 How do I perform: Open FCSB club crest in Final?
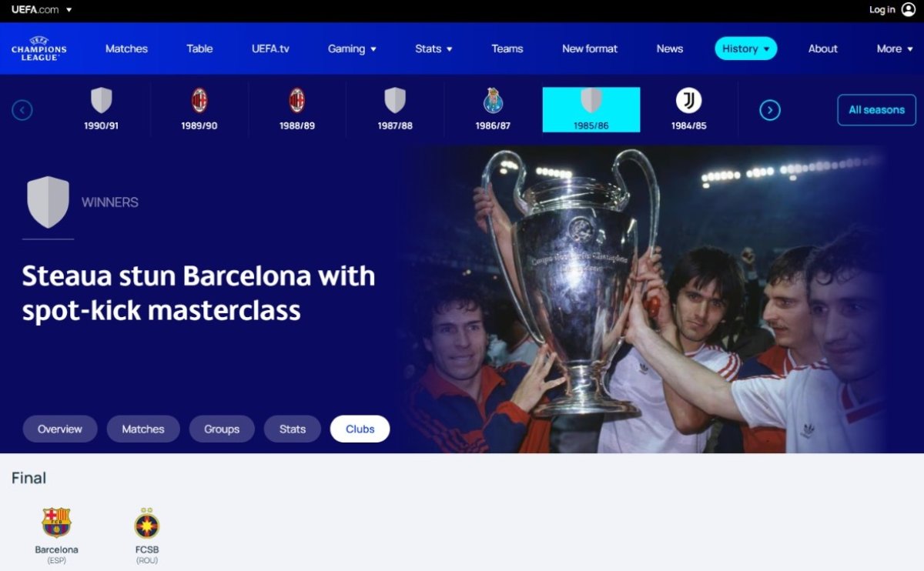click(147, 523)
